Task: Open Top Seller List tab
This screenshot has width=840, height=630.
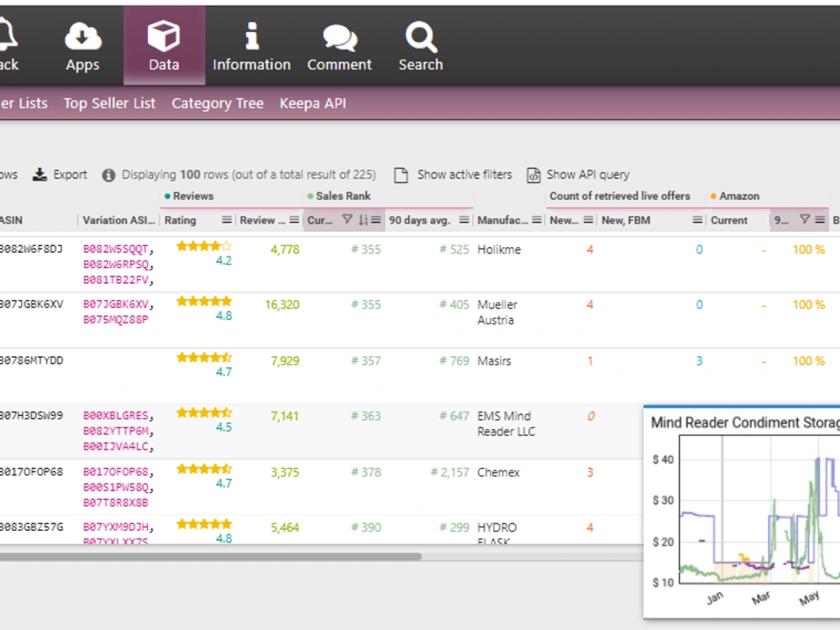Action: coord(109,102)
